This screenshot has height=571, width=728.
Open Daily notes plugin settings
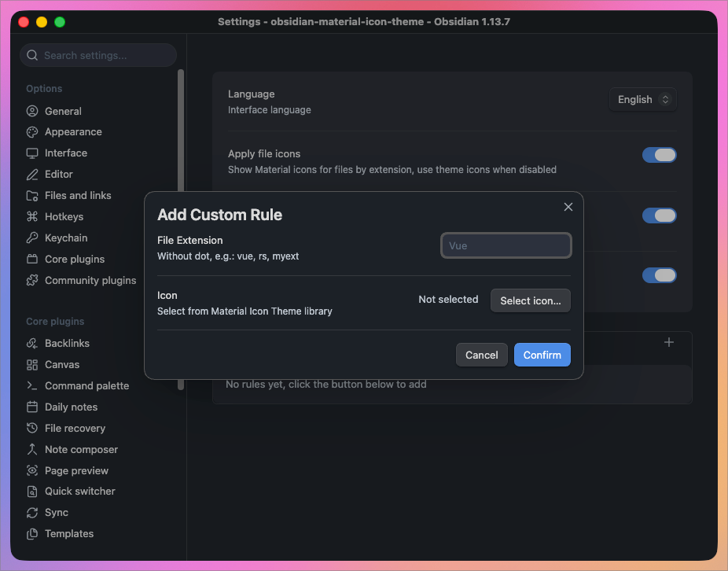pos(71,407)
